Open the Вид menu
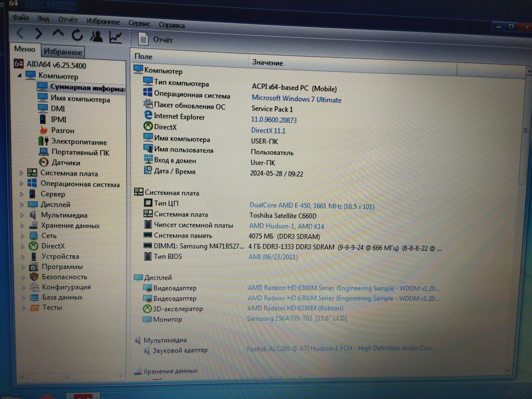 tap(43, 19)
